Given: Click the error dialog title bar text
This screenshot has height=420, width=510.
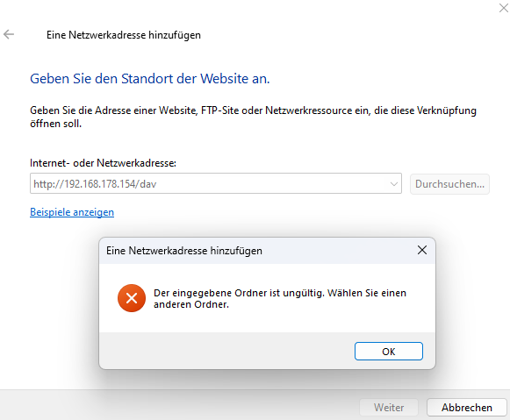Looking at the screenshot, I should point(184,251).
